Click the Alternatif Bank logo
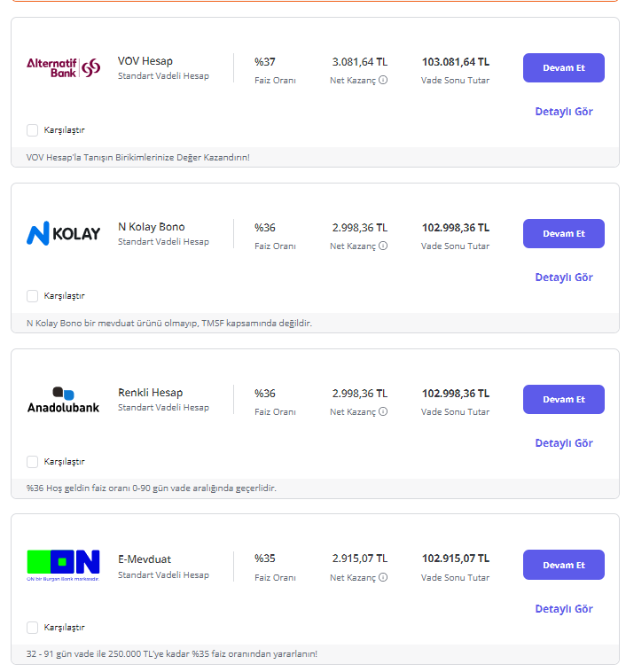Image resolution: width=626 pixels, height=672 pixels. click(x=64, y=67)
